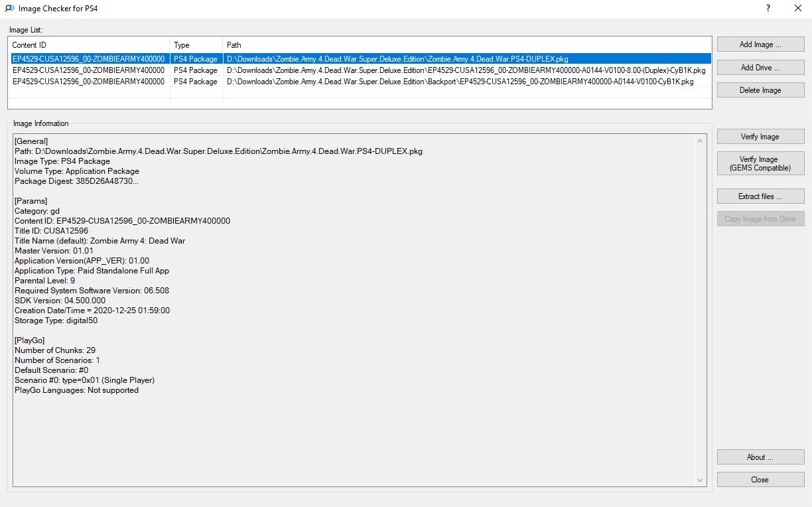Screen dimensions: 812x507
Task: Click the Verify Image button
Action: click(x=760, y=137)
